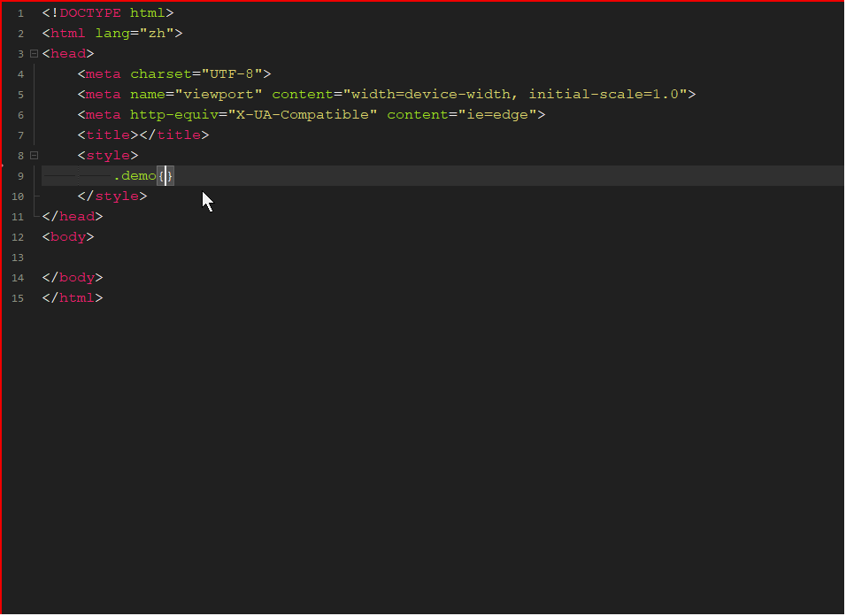Select line number 9 in gutter
Image resolution: width=846 pixels, height=616 pixels.
(x=20, y=176)
